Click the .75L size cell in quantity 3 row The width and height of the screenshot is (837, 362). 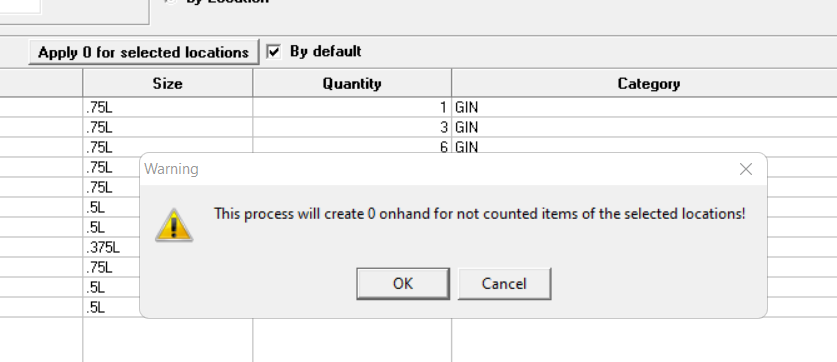[x=168, y=127]
